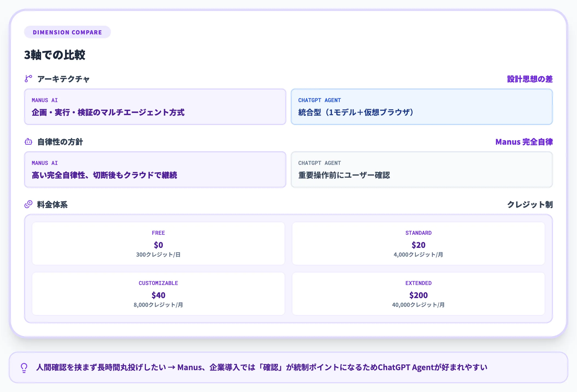Click the アーキテクチャ section title
Viewport: 577px width, 392px height.
click(x=63, y=79)
